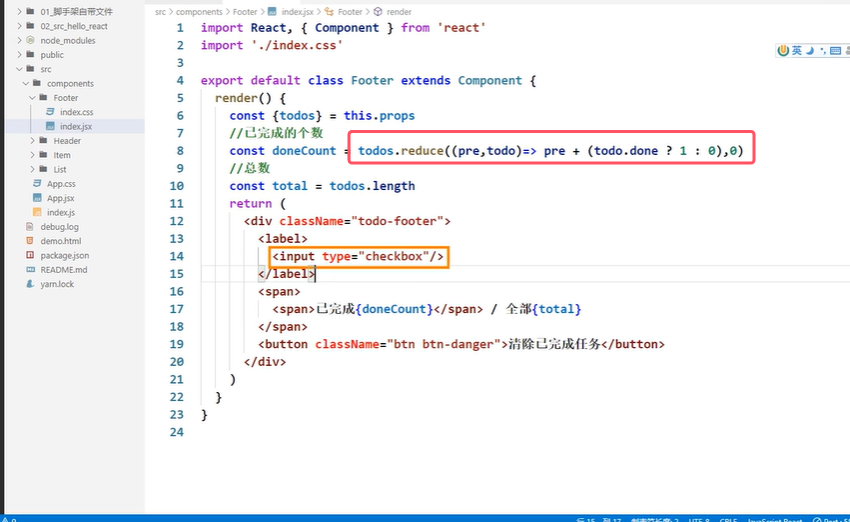This screenshot has width=850, height=522.
Task: Open App.jsx from the explorer
Action: [x=61, y=198]
